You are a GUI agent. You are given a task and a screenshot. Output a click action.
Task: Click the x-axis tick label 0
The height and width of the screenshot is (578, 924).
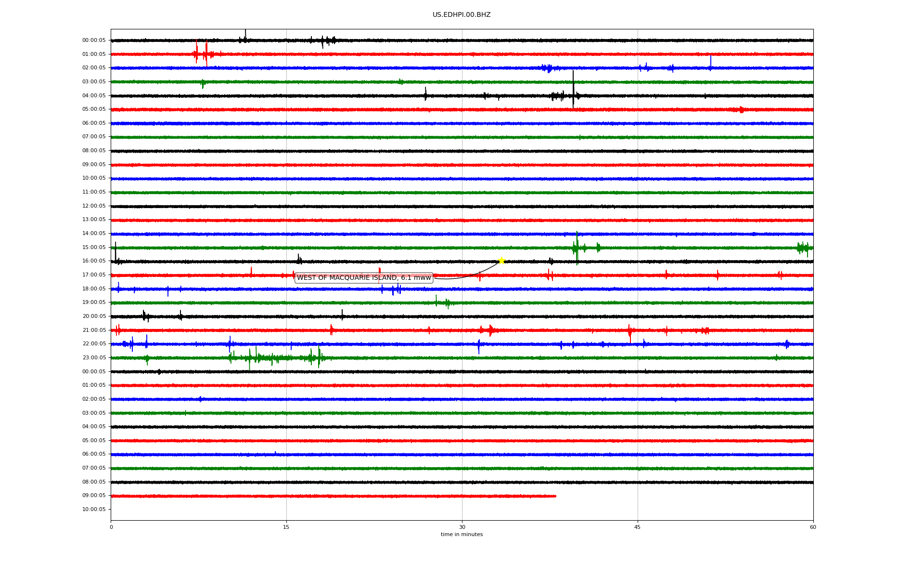(x=111, y=527)
